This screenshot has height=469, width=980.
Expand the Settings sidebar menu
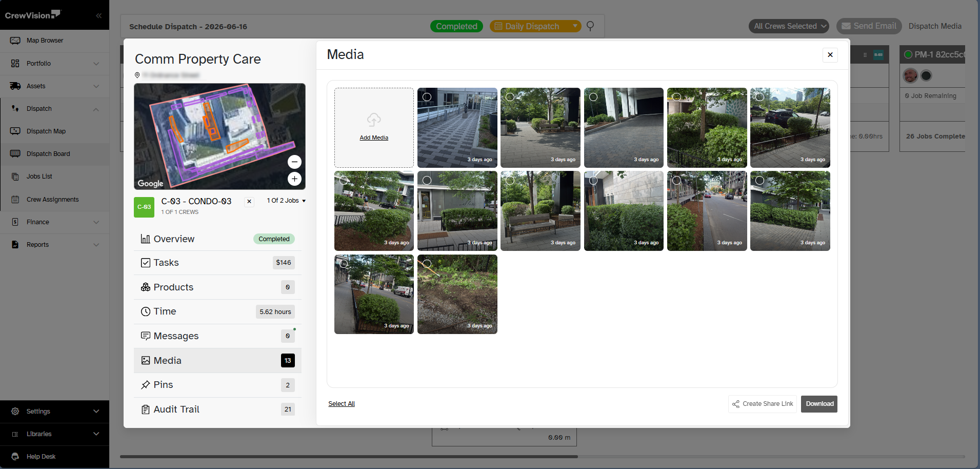[96, 412]
